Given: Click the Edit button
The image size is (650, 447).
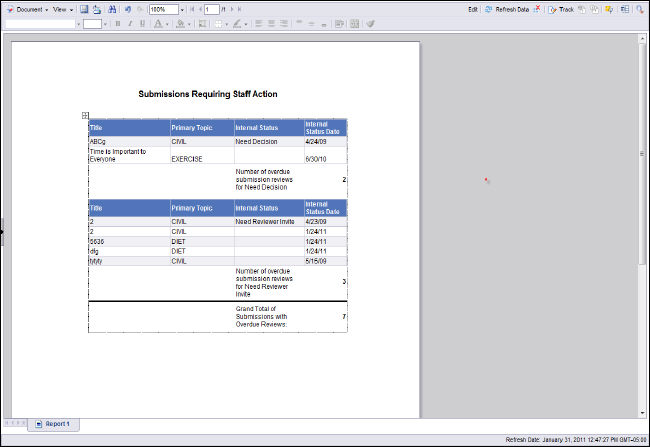Looking at the screenshot, I should click(x=472, y=8).
